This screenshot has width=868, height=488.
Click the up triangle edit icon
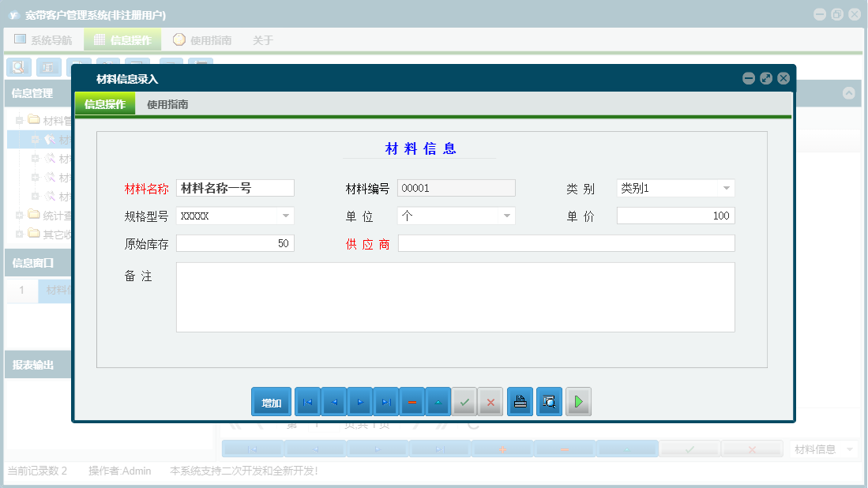438,402
